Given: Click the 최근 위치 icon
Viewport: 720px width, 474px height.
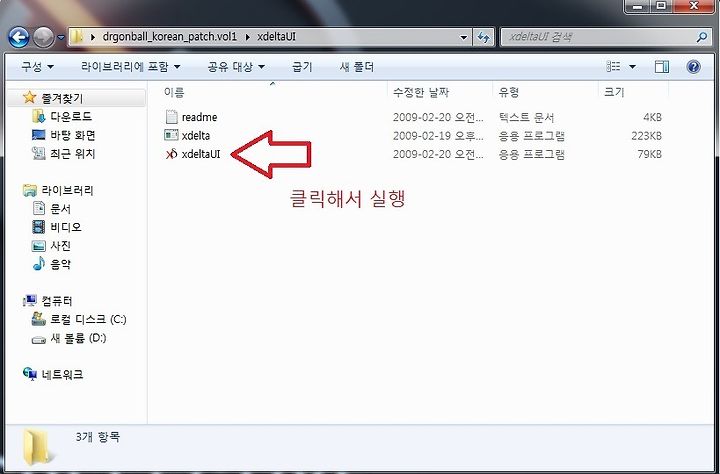Looking at the screenshot, I should click(39, 153).
